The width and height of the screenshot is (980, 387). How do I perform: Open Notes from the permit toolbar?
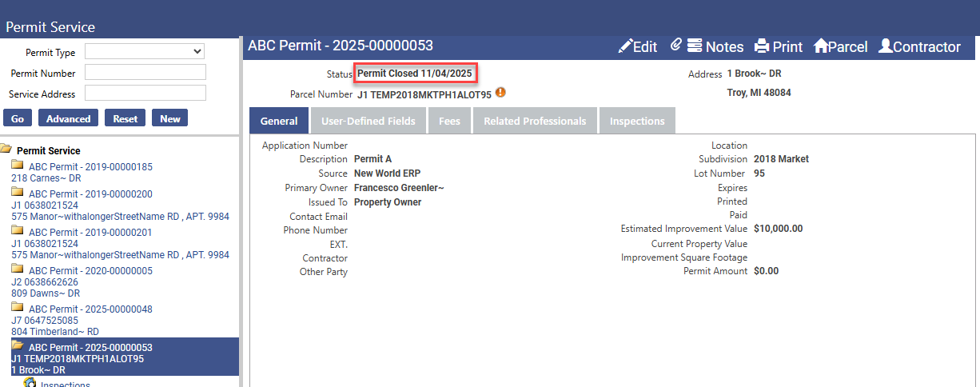(695, 46)
